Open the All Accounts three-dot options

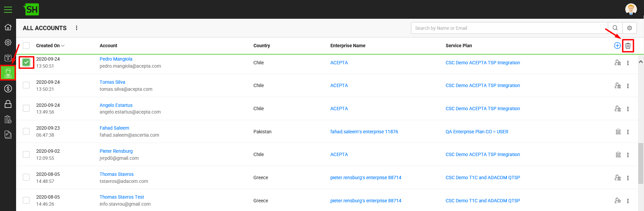pyautogui.click(x=76, y=28)
